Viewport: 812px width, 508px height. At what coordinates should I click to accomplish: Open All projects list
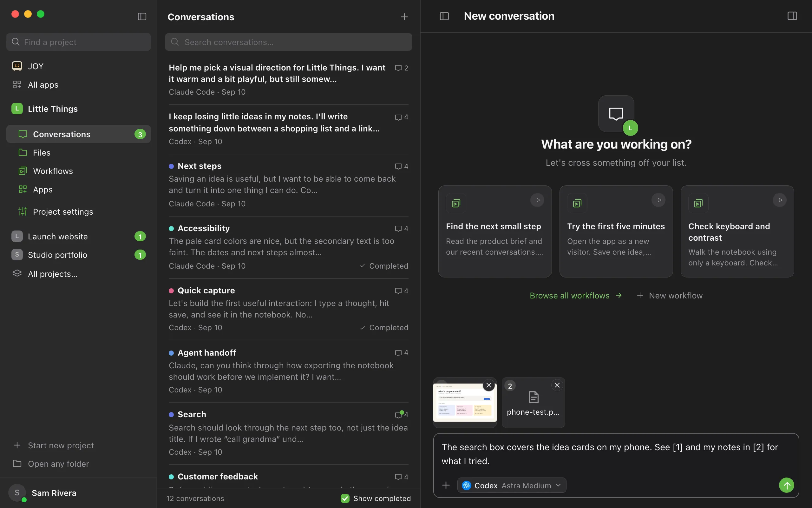[79, 274]
